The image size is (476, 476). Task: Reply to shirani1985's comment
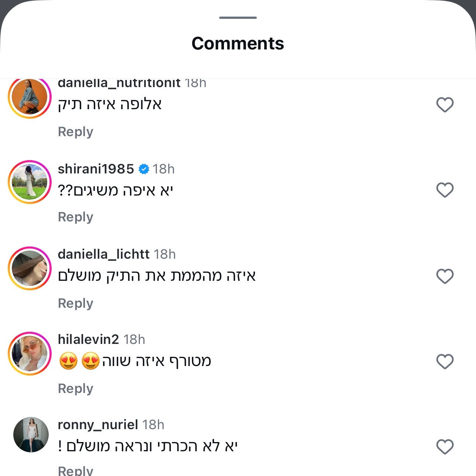pos(75,217)
